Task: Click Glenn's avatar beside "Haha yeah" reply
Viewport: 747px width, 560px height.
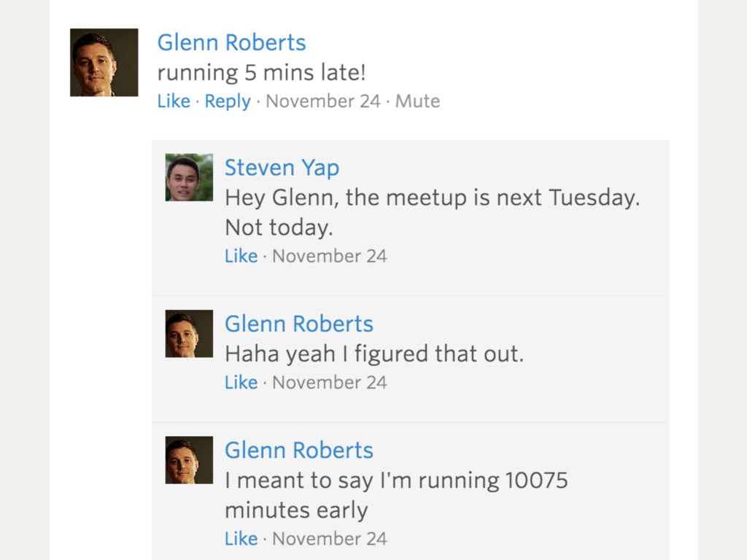Action: click(x=189, y=334)
